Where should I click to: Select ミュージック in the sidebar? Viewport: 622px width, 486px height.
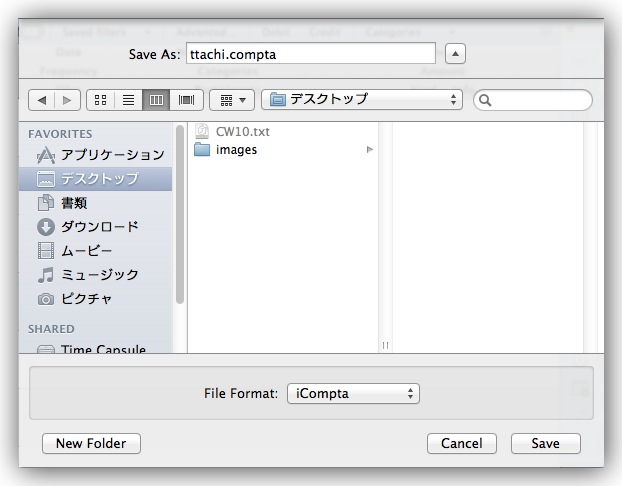99,275
